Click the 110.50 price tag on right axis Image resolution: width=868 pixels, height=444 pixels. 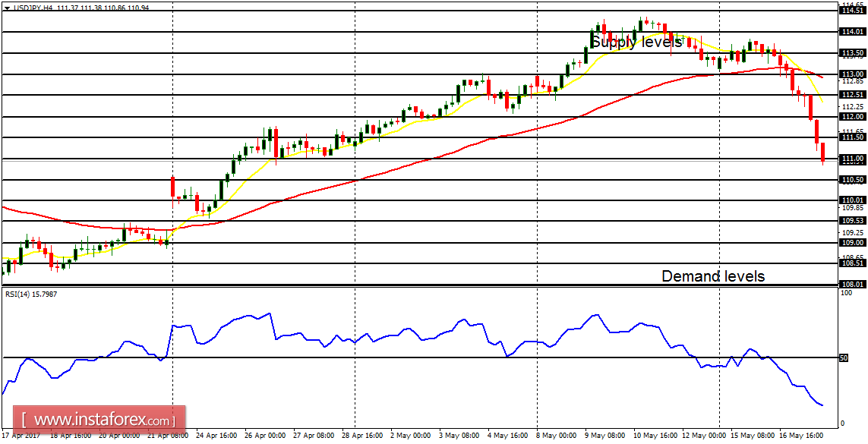[x=851, y=179]
